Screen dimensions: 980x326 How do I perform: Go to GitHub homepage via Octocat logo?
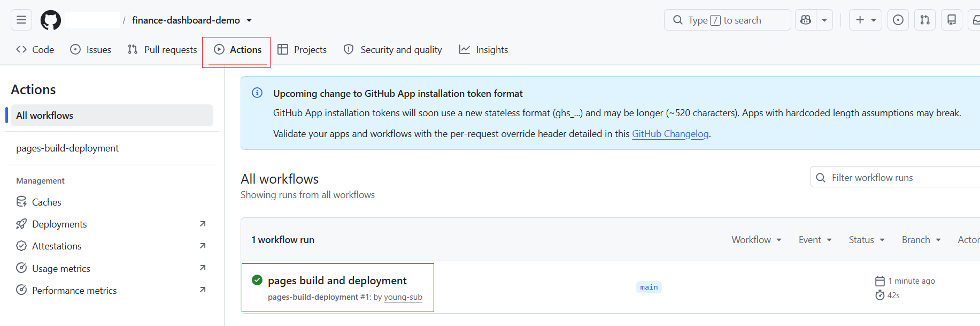tap(51, 20)
